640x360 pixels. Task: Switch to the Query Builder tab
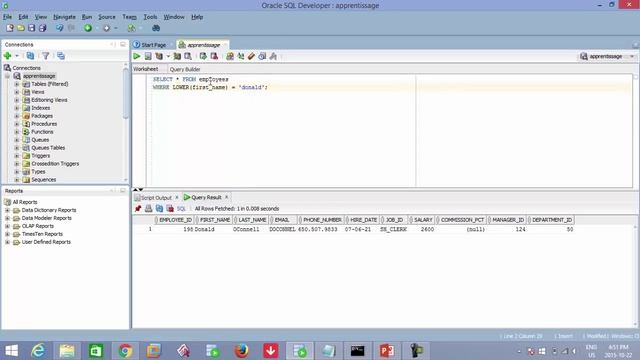click(185, 69)
